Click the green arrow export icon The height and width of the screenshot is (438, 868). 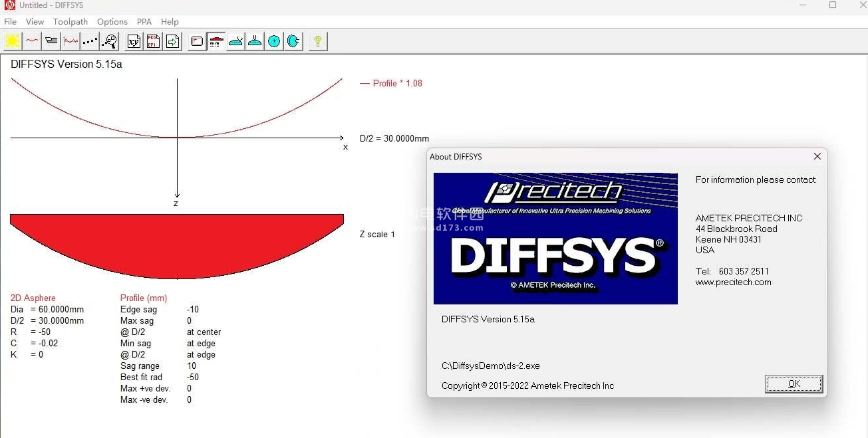pyautogui.click(x=172, y=41)
